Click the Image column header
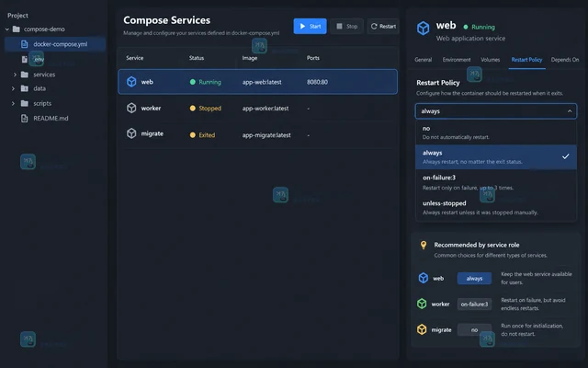The height and width of the screenshot is (368, 588). click(x=250, y=58)
